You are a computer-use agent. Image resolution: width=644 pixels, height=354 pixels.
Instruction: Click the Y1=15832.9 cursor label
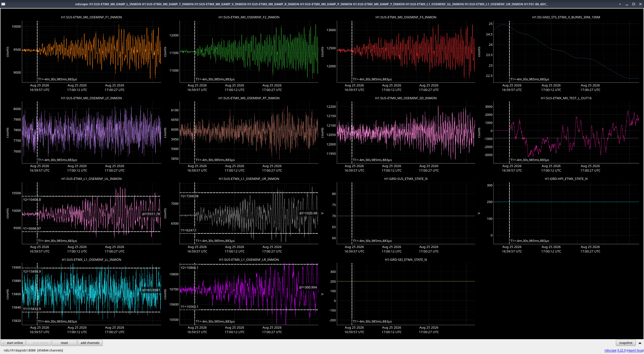tap(32, 309)
